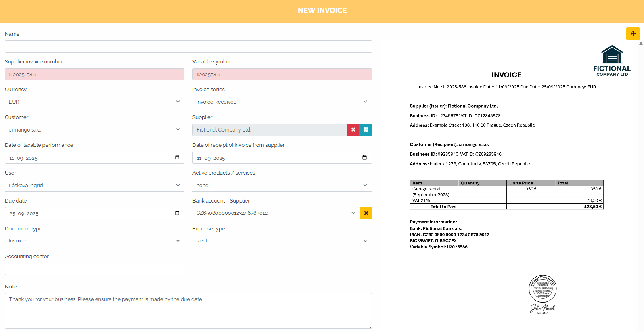Viewport: 644px width, 332px height.
Task: Open calendar for Date of taxable performance
Action: pos(177,157)
